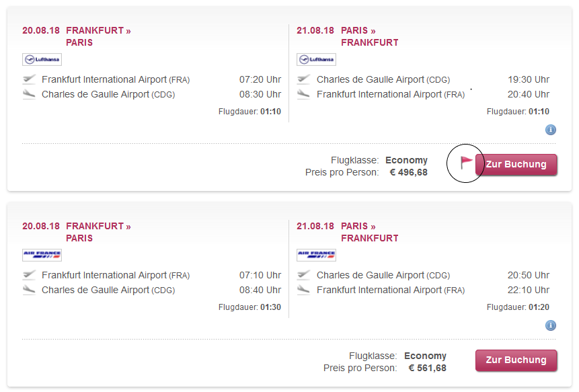
Task: Click the takeoff plane icon for the 07:20 departure
Action: 29,79
